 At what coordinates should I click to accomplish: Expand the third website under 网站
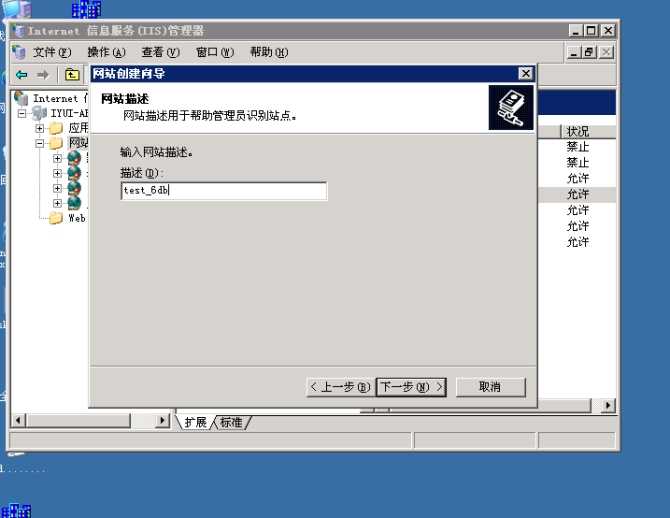click(x=57, y=188)
